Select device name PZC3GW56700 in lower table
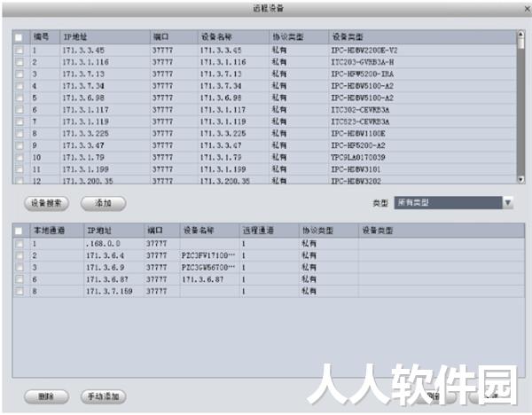 (x=208, y=268)
